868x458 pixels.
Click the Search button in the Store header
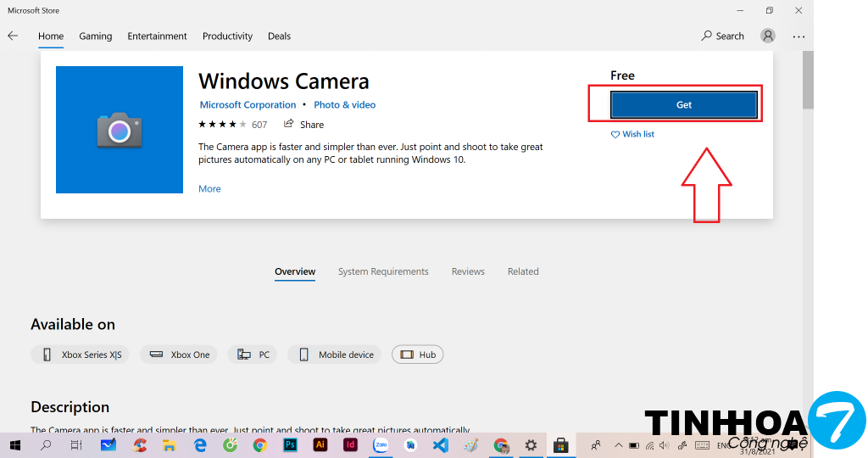pos(722,36)
